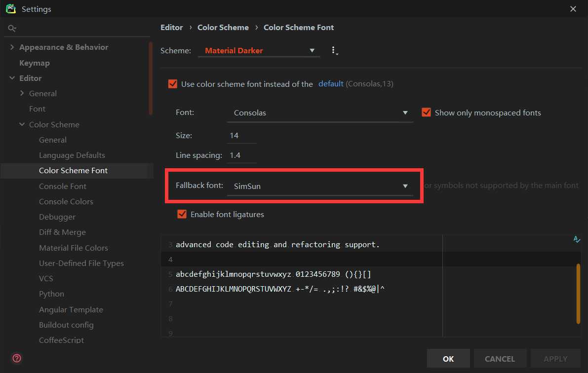Click the 'default' font link

click(331, 83)
